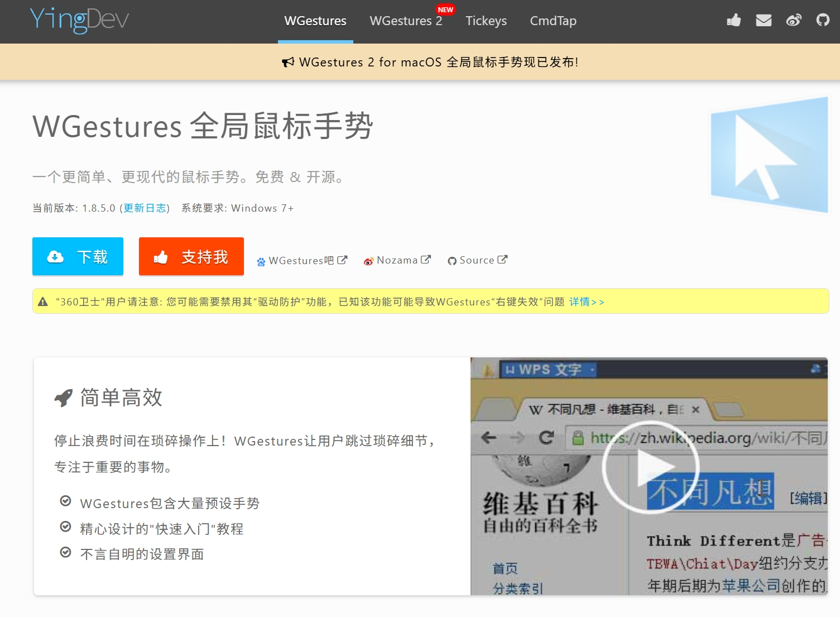Click the orange 支持我 support button
840x617 pixels.
tap(191, 256)
